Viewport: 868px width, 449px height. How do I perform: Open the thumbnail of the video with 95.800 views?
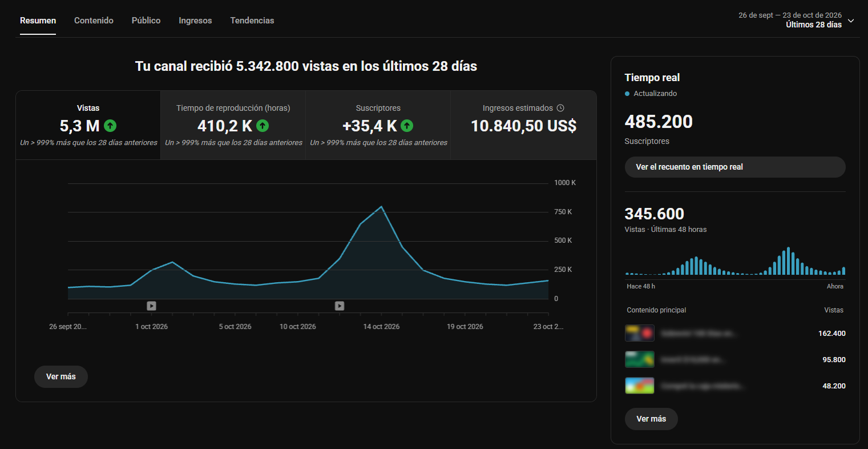tap(640, 359)
